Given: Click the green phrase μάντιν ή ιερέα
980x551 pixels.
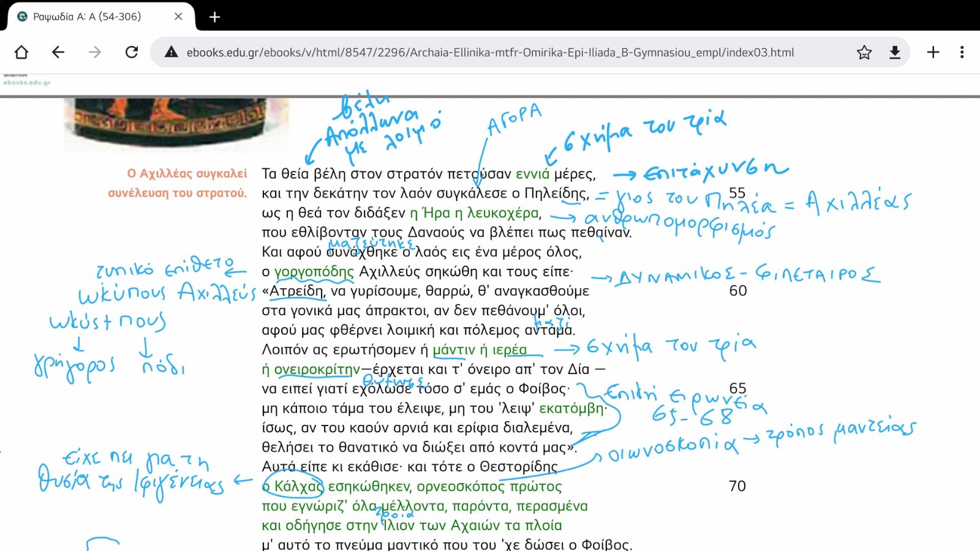Looking at the screenshot, I should 480,350.
